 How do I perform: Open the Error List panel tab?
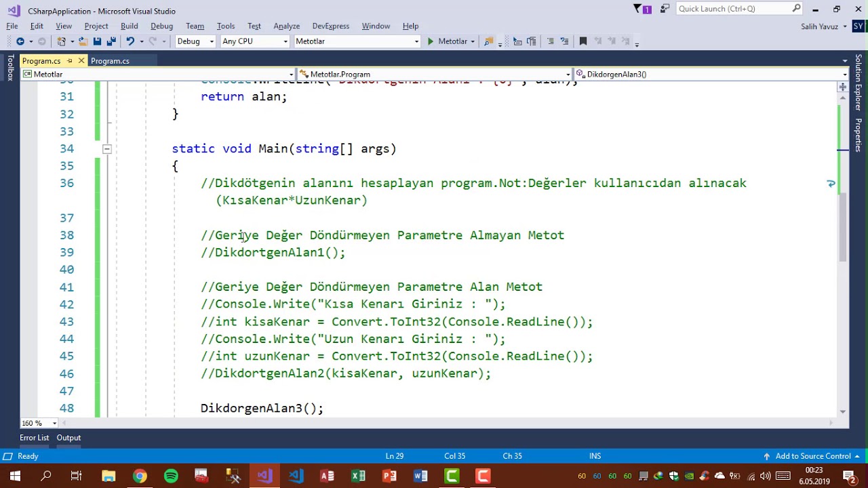coord(34,438)
